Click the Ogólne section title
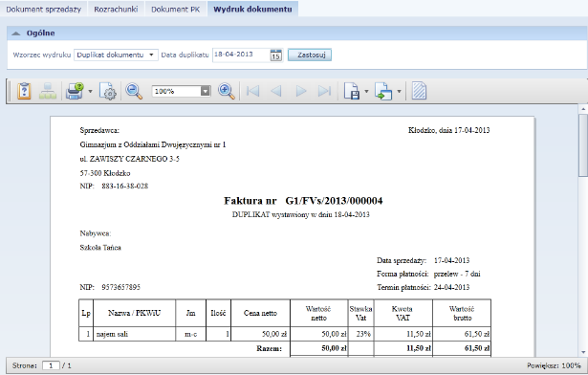Viewport: 588px width, 375px height. point(40,33)
